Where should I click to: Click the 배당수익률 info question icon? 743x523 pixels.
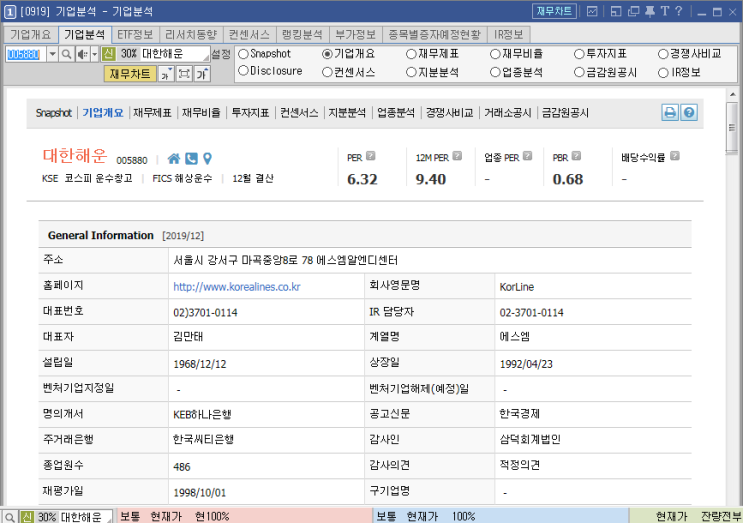675,156
